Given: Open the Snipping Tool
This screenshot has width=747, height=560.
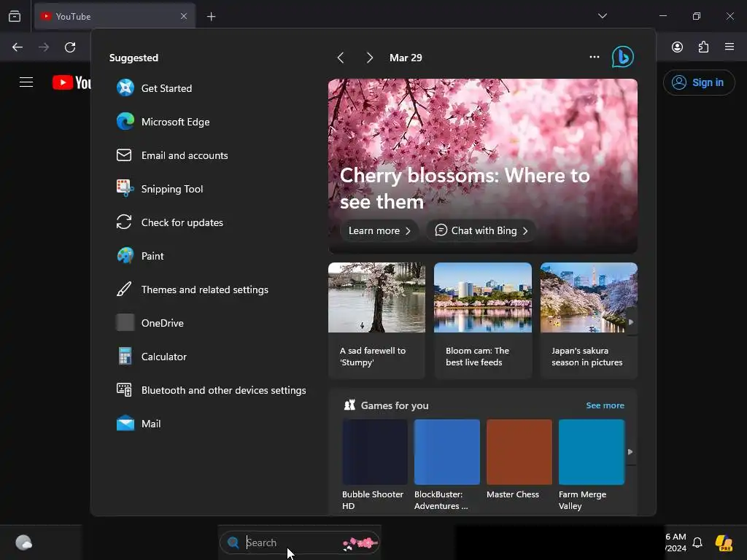Looking at the screenshot, I should point(160,189).
